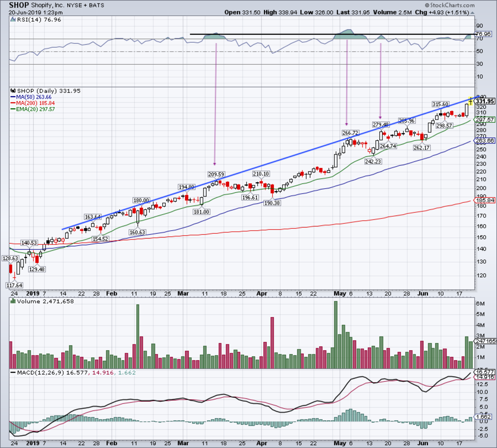Screen dimensions: 497x448
Task: Select the 117.64 low price label
Action: pyautogui.click(x=14, y=286)
